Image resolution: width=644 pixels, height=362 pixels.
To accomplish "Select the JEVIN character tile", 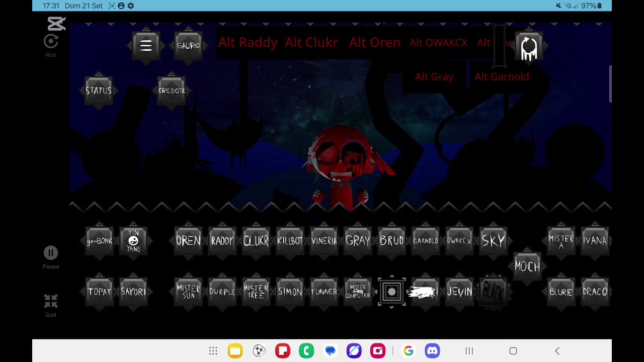I will (x=459, y=292).
